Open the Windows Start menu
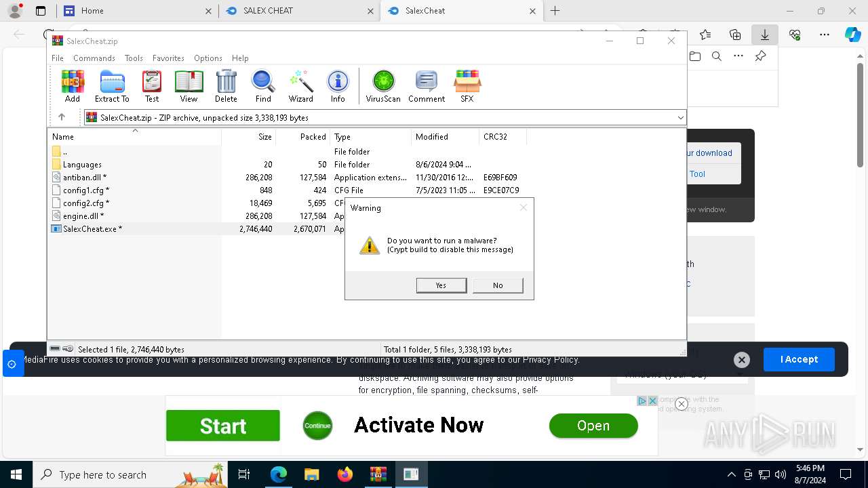Image resolution: width=868 pixels, height=488 pixels. [x=16, y=474]
